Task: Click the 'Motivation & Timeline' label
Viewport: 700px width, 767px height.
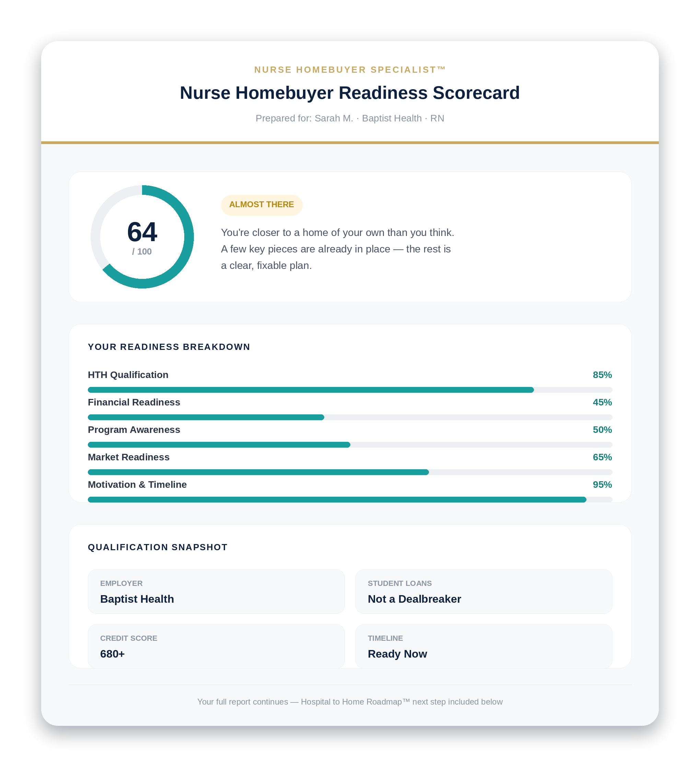Action: (x=137, y=484)
